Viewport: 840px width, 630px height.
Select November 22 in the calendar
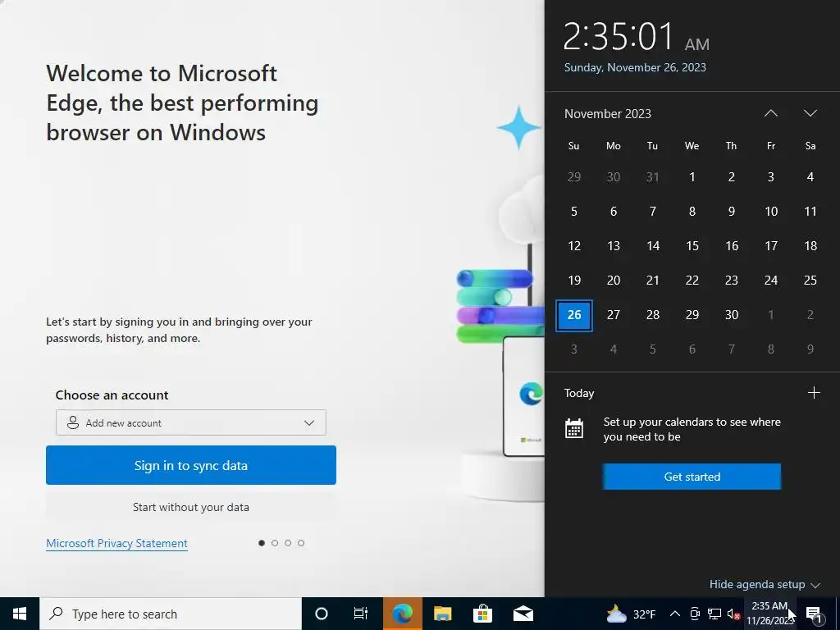click(692, 281)
